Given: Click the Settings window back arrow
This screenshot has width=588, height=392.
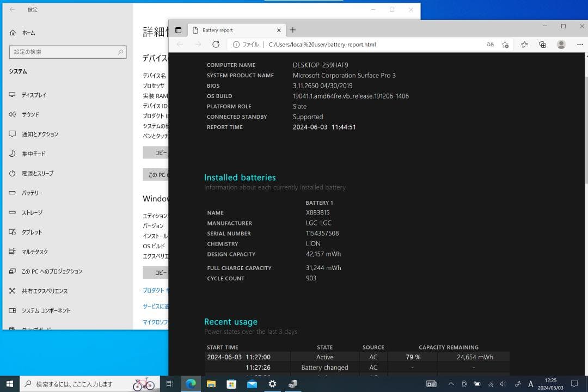Looking at the screenshot, I should pos(12,9).
